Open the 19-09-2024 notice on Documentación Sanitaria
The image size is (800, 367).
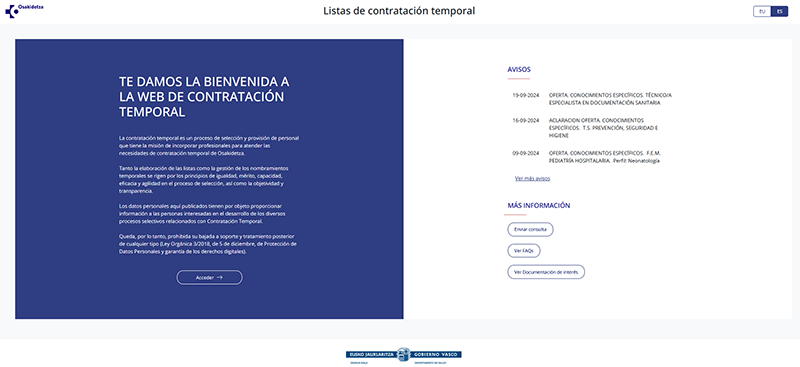coord(611,99)
